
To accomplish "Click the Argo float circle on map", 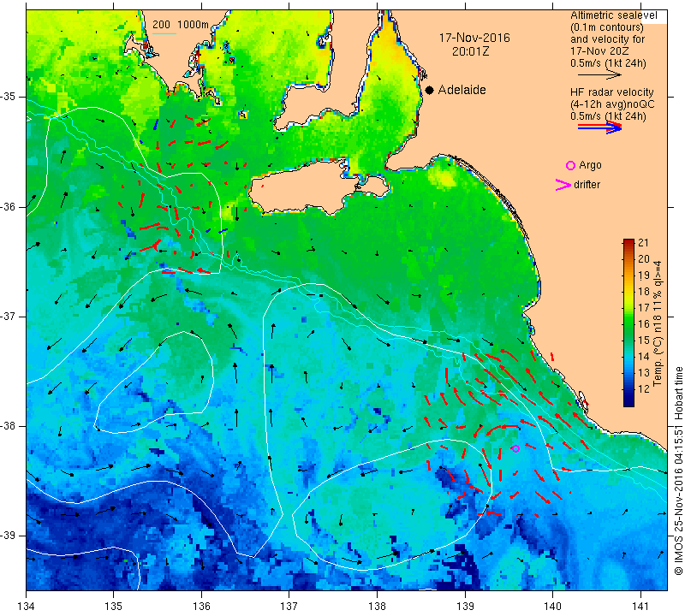I will click(515, 448).
